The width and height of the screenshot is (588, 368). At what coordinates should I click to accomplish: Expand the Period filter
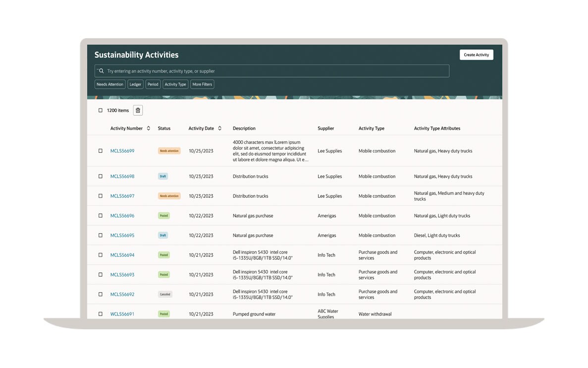(153, 84)
